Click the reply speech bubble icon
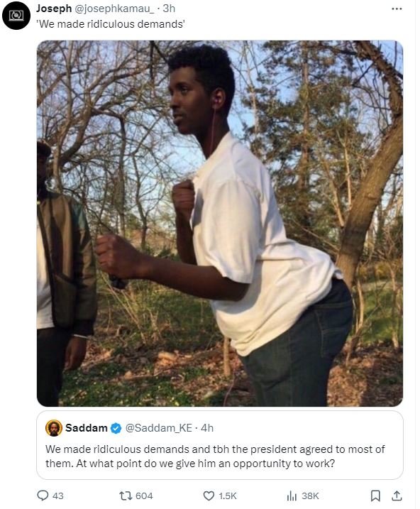420x509 pixels. pyautogui.click(x=43, y=496)
